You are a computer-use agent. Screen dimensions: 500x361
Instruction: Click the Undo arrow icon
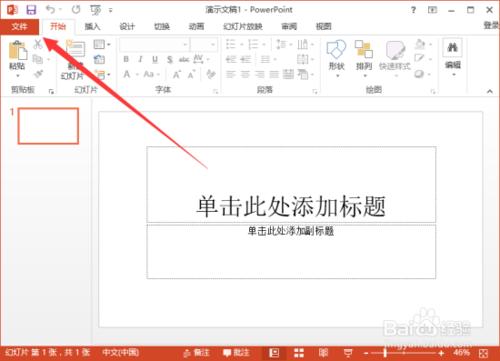[51, 10]
